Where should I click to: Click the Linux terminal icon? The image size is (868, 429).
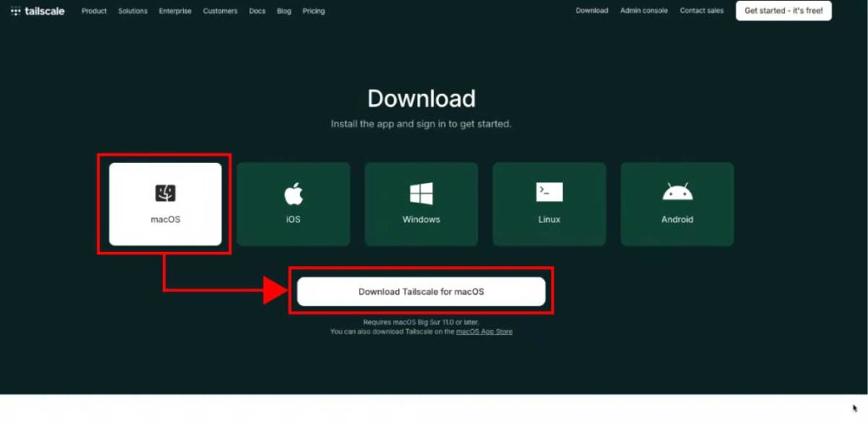pos(549,192)
